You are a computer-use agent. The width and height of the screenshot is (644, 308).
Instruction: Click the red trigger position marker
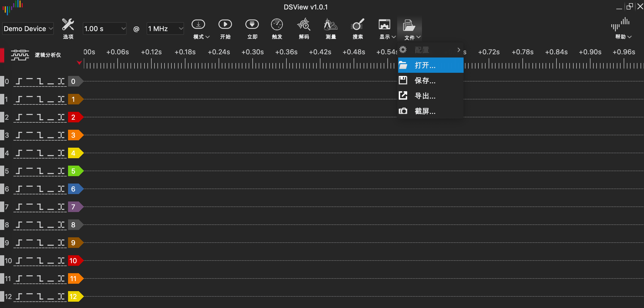click(x=79, y=62)
